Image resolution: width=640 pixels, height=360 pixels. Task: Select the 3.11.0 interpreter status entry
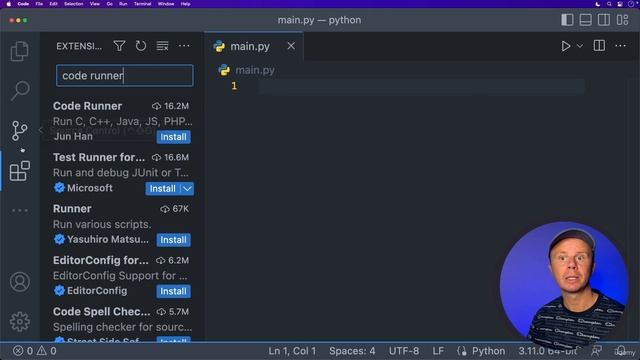(x=547, y=351)
